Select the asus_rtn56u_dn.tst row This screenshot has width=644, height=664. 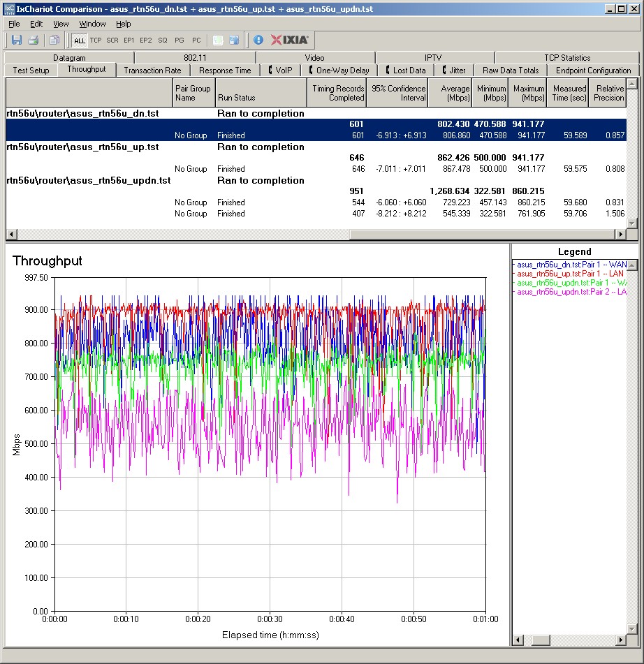[316, 114]
